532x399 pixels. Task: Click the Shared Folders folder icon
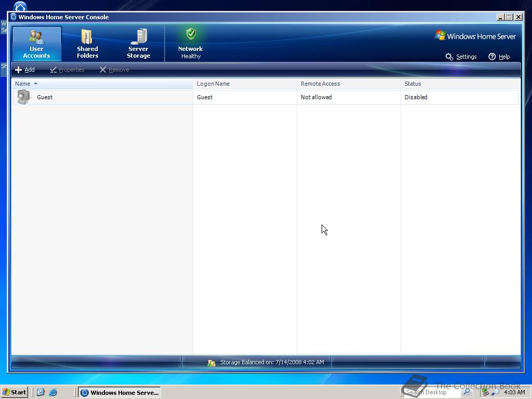pyautogui.click(x=87, y=37)
